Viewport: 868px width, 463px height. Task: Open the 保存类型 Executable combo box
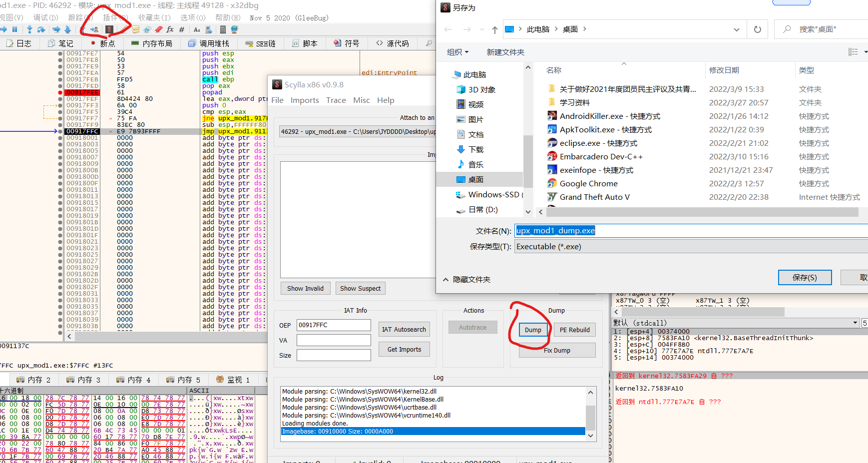(691, 247)
